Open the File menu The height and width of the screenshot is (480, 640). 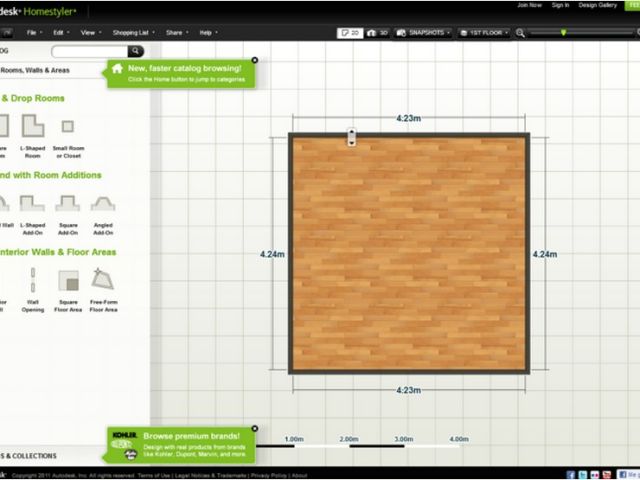[37, 32]
